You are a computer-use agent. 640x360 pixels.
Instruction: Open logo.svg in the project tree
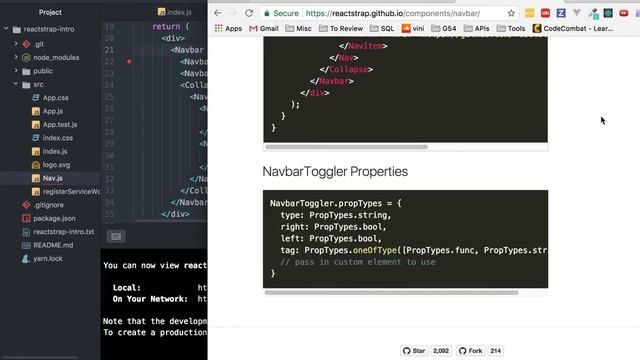point(51,165)
